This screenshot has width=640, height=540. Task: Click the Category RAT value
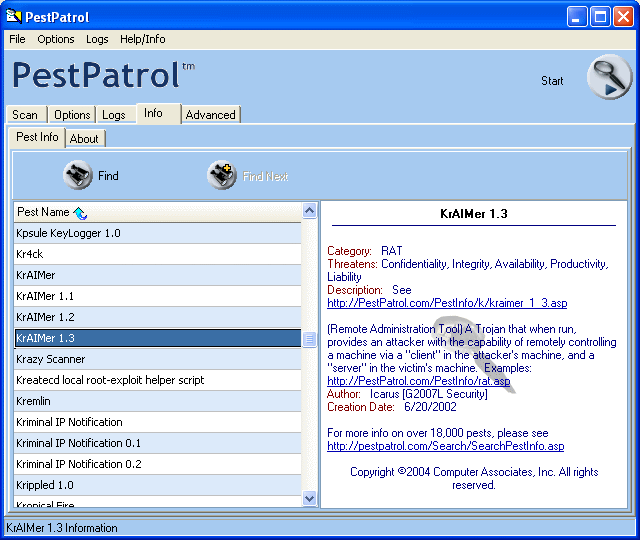(x=391, y=251)
